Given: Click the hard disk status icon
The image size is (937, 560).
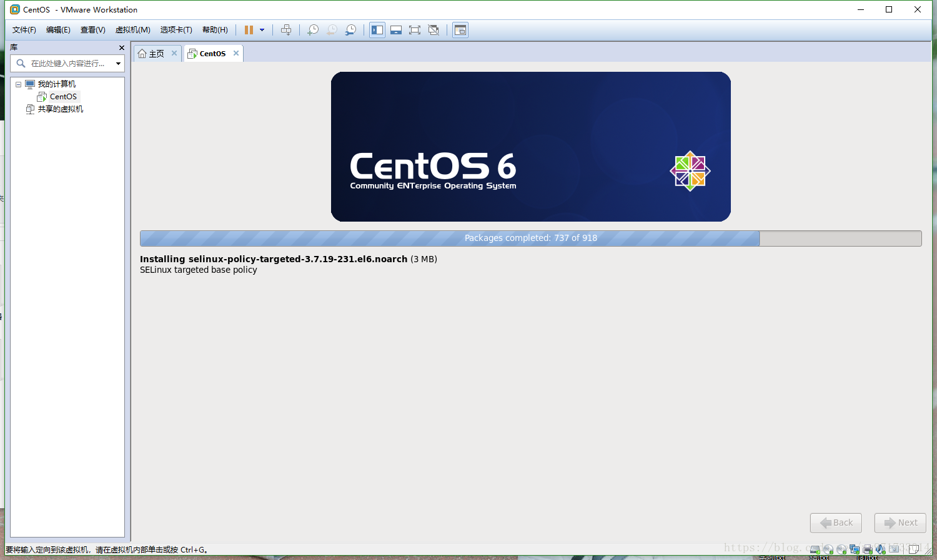Looking at the screenshot, I should (x=815, y=549).
